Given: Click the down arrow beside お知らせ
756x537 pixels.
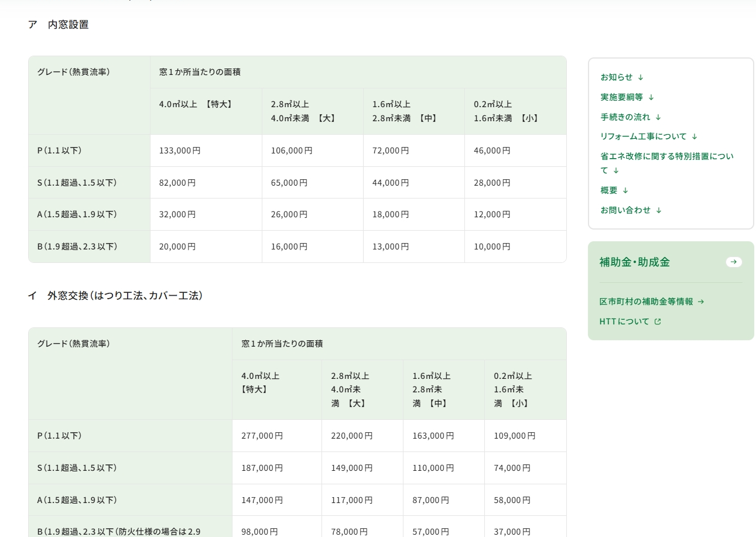Looking at the screenshot, I should 641,77.
